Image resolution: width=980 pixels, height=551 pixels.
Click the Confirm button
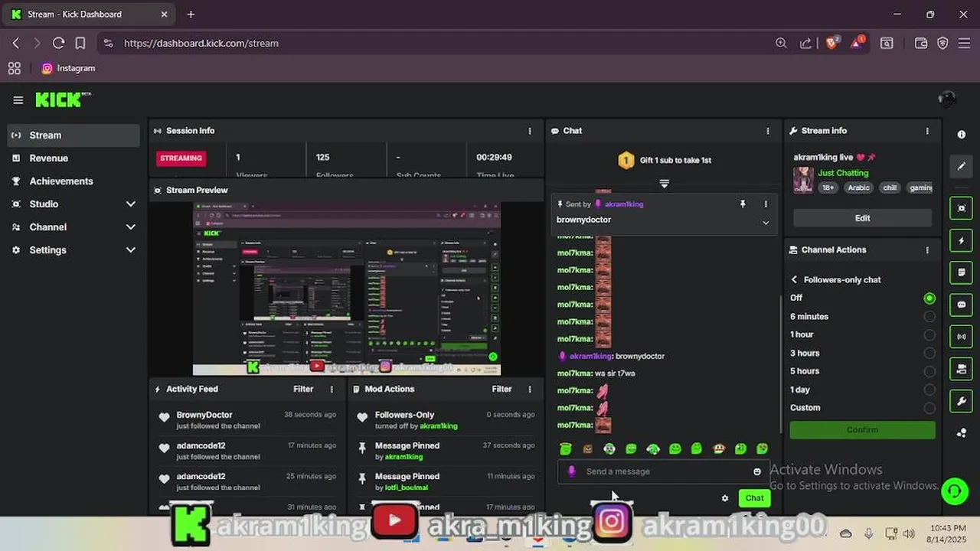862,430
